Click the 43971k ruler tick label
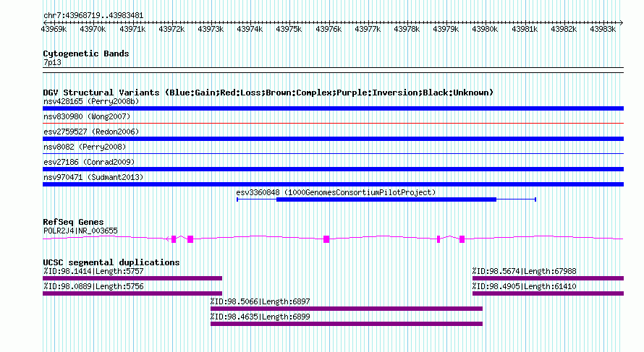This screenshot has height=352, width=644. click(x=132, y=29)
